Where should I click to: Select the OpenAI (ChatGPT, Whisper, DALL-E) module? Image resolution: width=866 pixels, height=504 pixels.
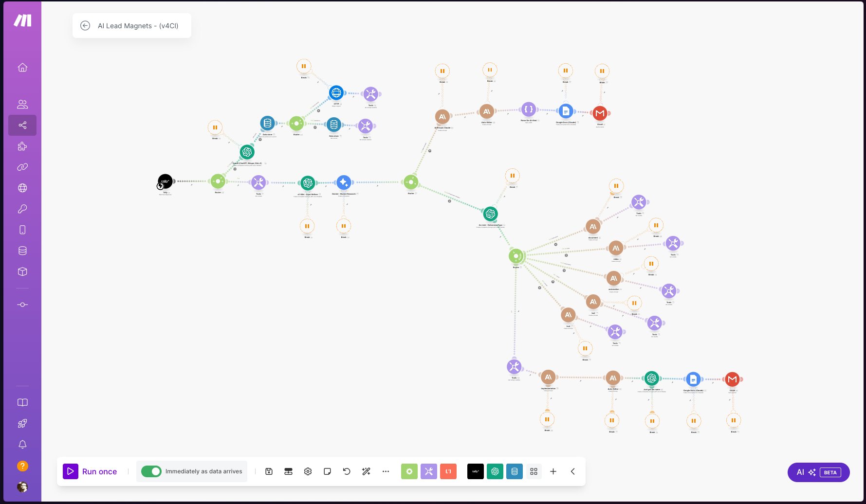tap(247, 152)
